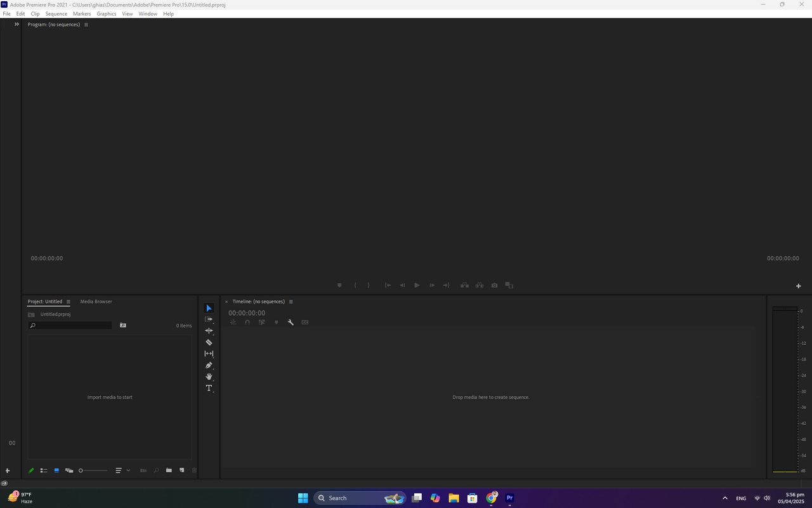
Task: Click Add Marker in Timeline panel
Action: 276,322
